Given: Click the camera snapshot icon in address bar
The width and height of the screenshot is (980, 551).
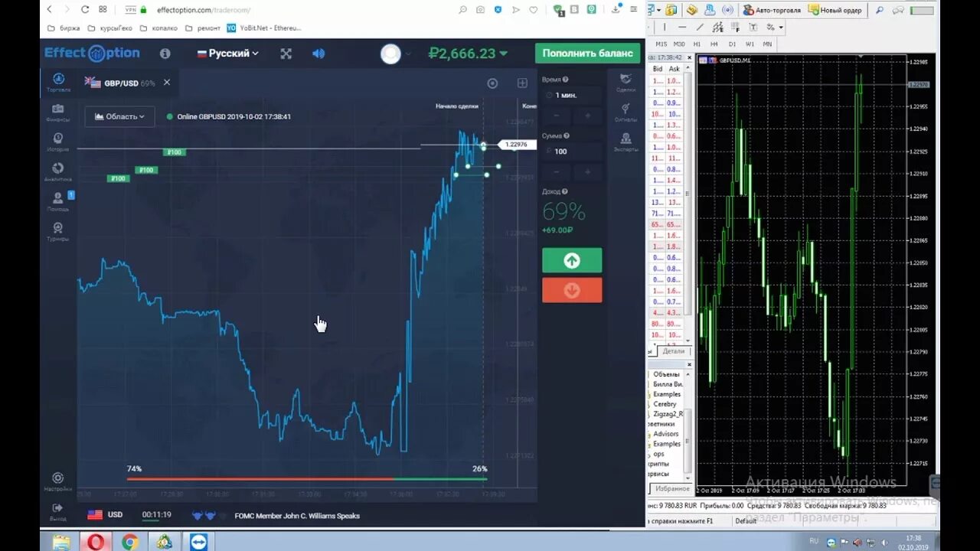Looking at the screenshot, I should [480, 10].
